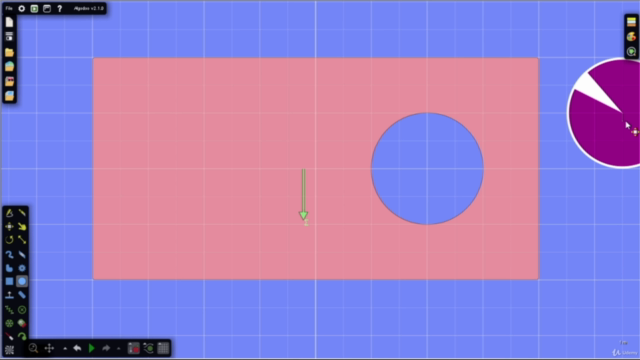Select the Rotate tool
The image size is (640, 360).
coord(9,240)
